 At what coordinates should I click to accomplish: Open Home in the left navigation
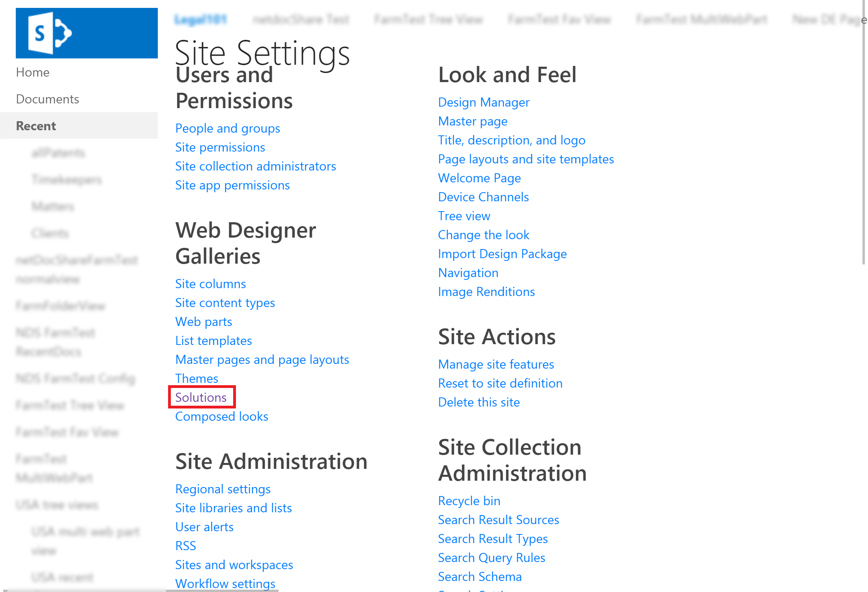33,72
